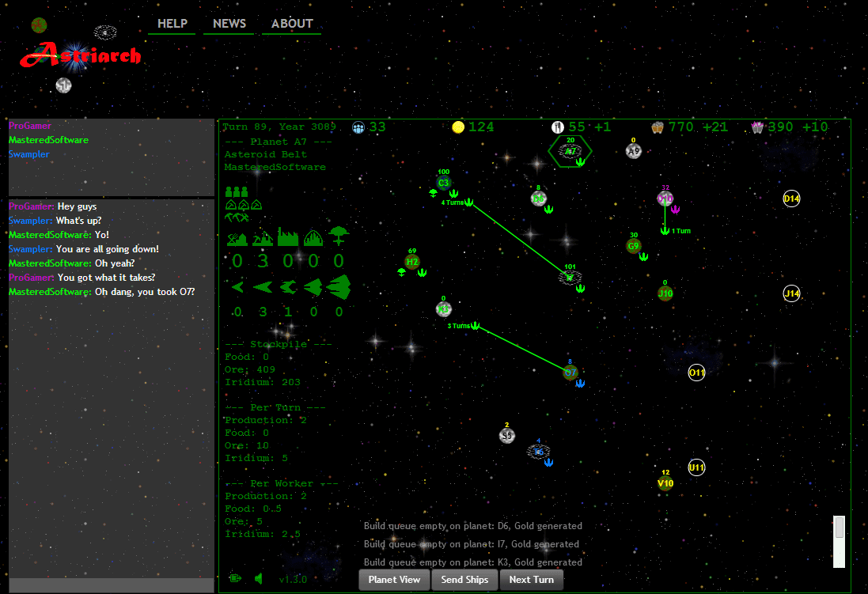868x594 pixels.
Task: Click the exit game icon
Action: (235, 578)
